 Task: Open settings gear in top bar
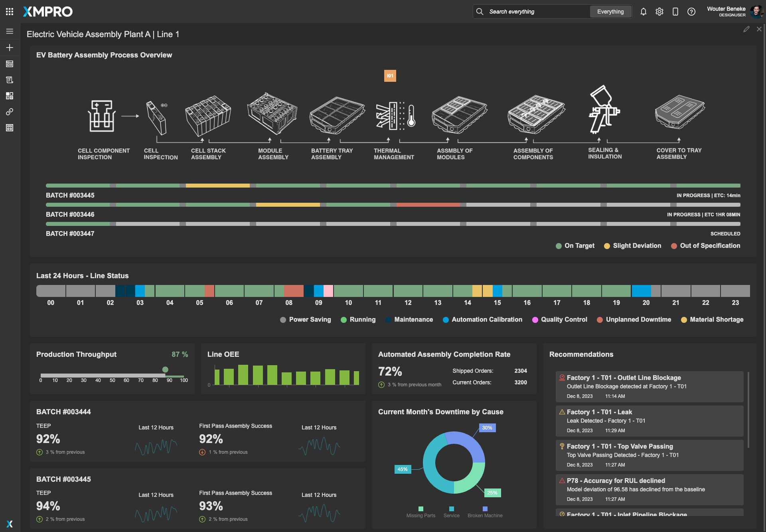point(659,12)
